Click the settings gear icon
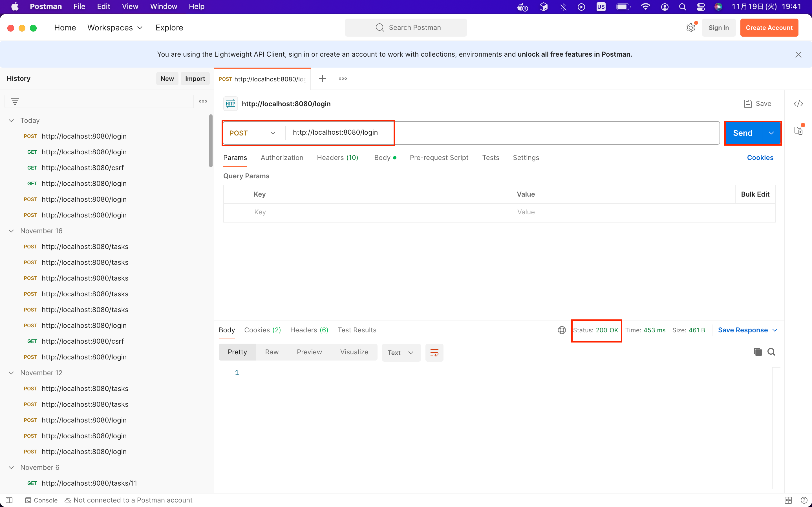This screenshot has height=507, width=812. coord(690,28)
